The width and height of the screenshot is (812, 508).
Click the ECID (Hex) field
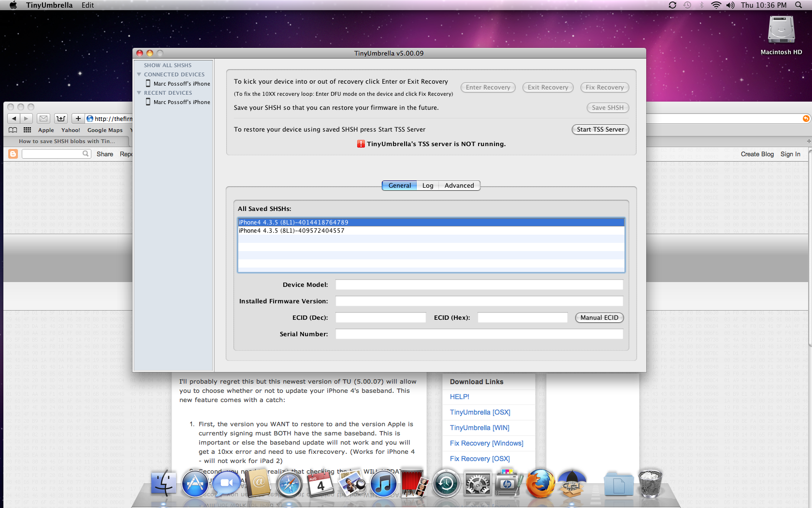click(x=522, y=317)
